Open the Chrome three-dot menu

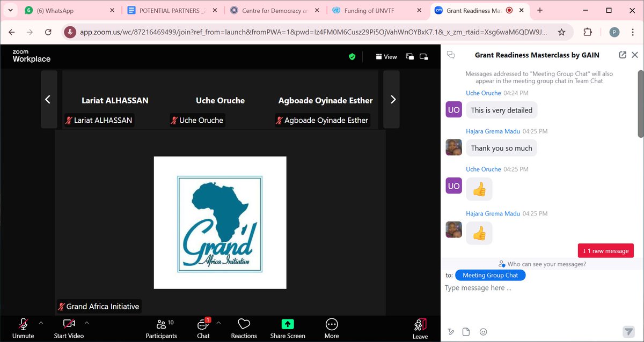click(633, 32)
